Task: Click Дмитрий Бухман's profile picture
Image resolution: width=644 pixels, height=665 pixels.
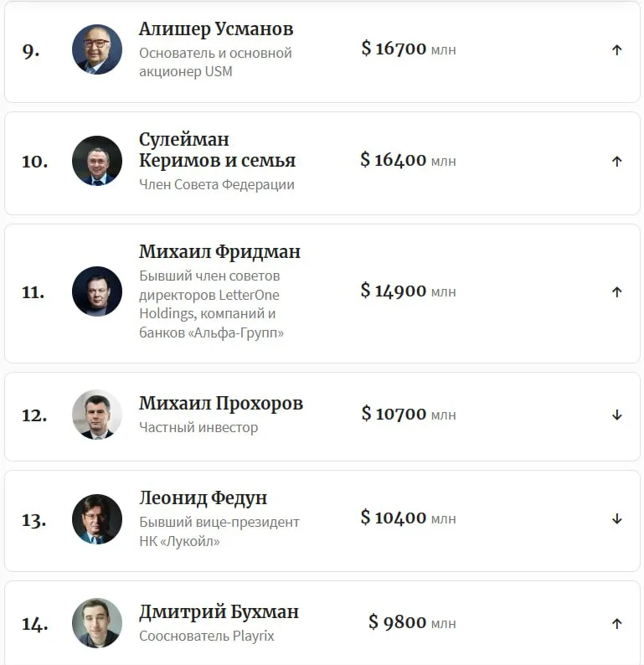Action: click(97, 623)
